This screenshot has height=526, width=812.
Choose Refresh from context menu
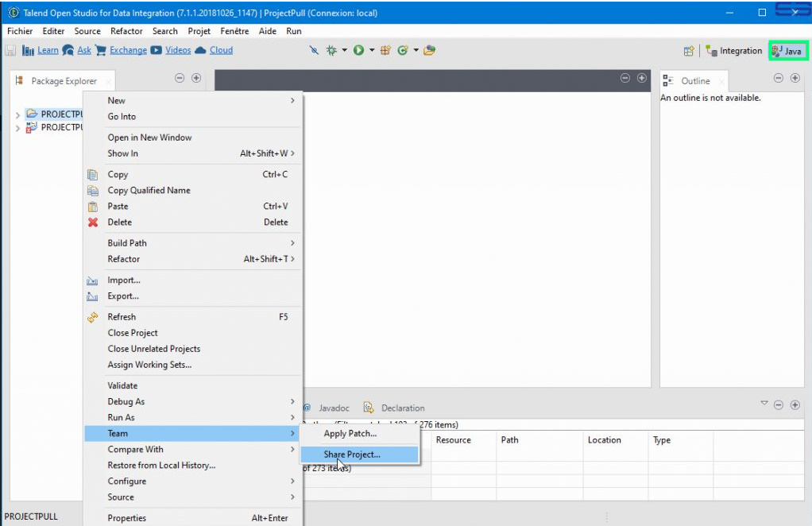point(192,317)
